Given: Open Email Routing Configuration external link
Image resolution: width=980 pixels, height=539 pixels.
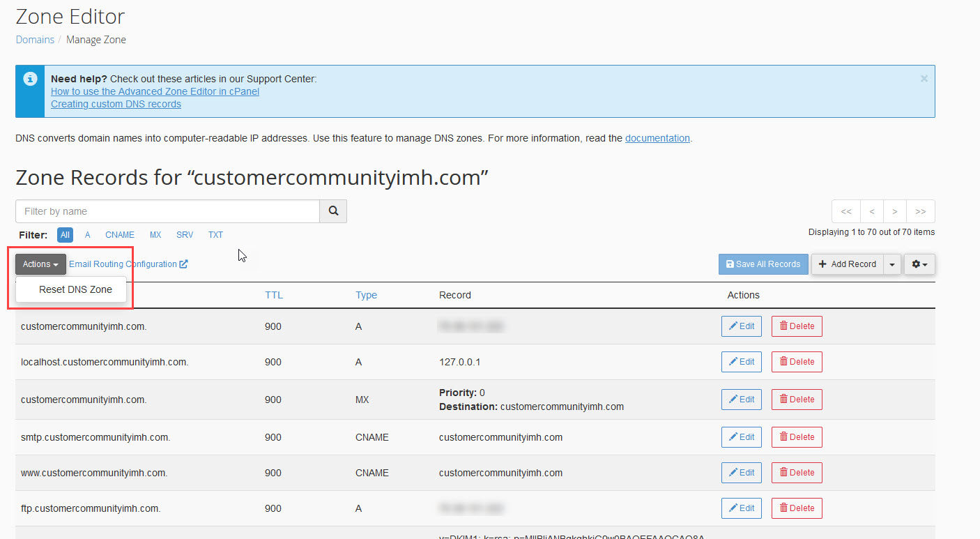Looking at the screenshot, I should [x=128, y=264].
